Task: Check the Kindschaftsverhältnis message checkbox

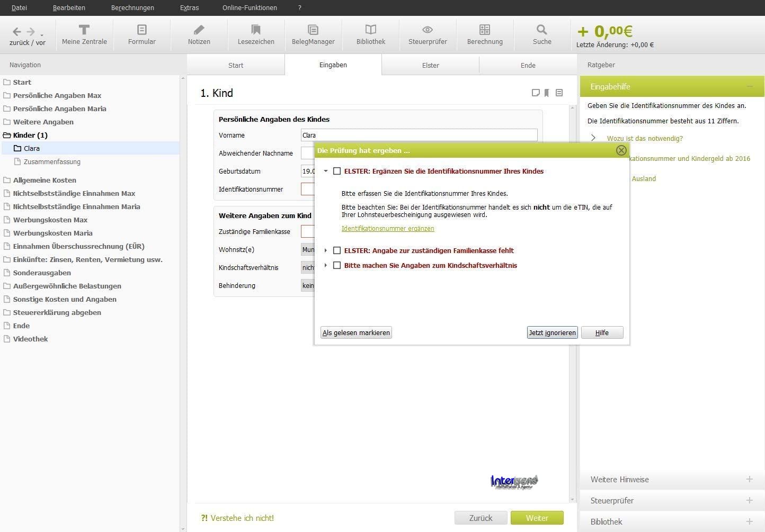Action: tap(337, 265)
